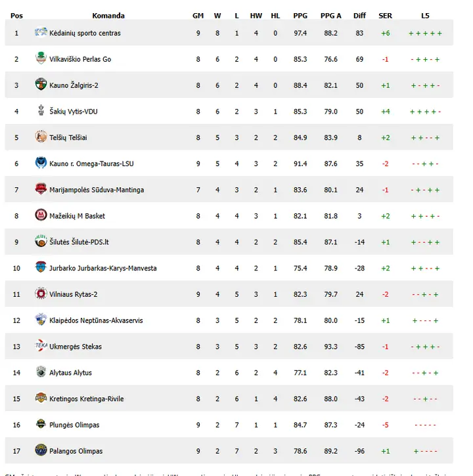Open the Šilutės Šilutė-PDS.lt team link
The image size is (473, 476).
(x=79, y=242)
